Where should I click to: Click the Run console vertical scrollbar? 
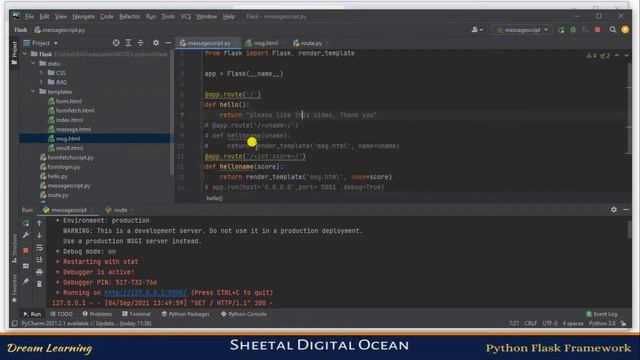pos(629,229)
